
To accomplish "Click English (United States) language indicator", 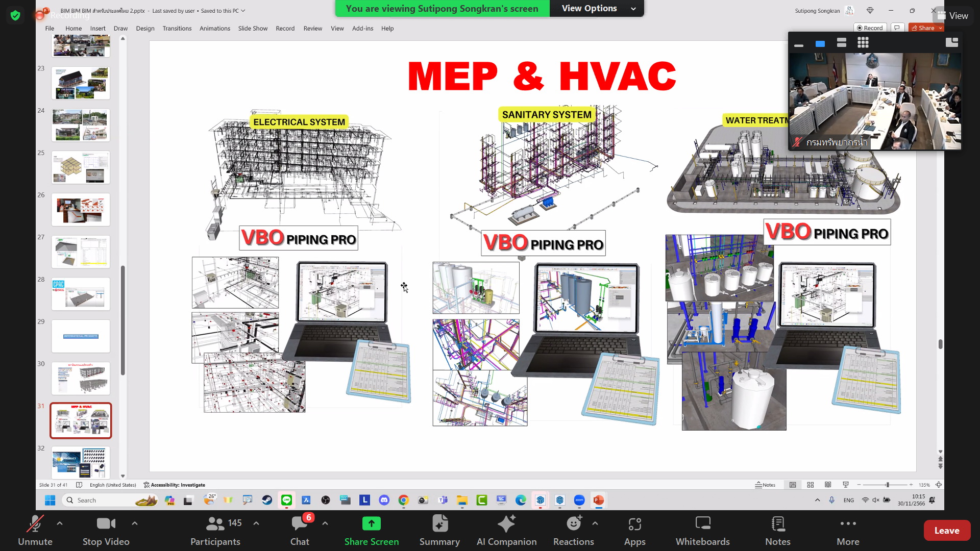I will [x=113, y=485].
